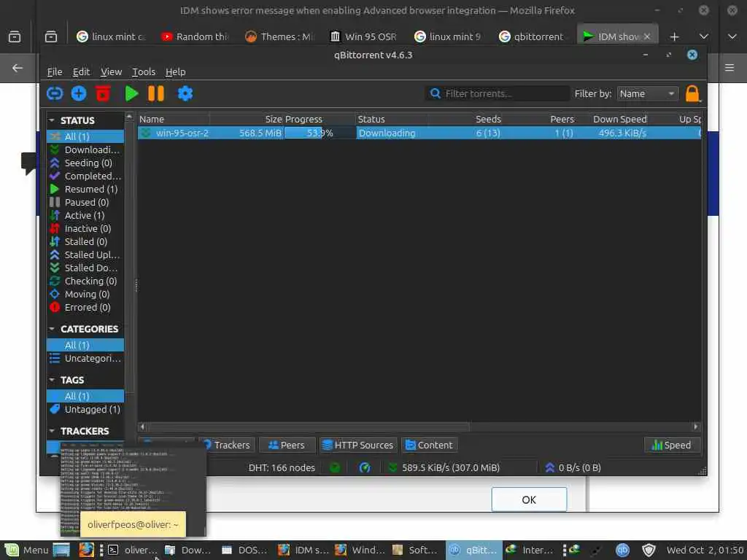Filter by Checking (0) status
This screenshot has width=747, height=560.
coord(85,281)
